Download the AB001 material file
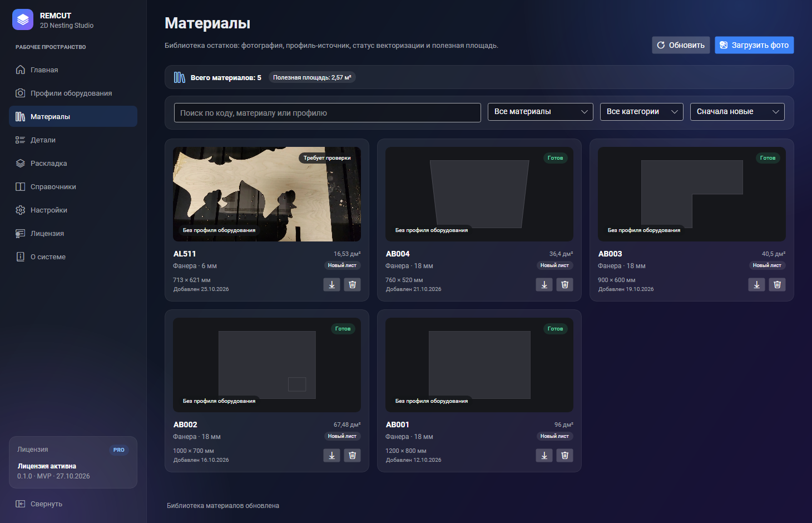Viewport: 812px width, 523px height. click(x=544, y=456)
